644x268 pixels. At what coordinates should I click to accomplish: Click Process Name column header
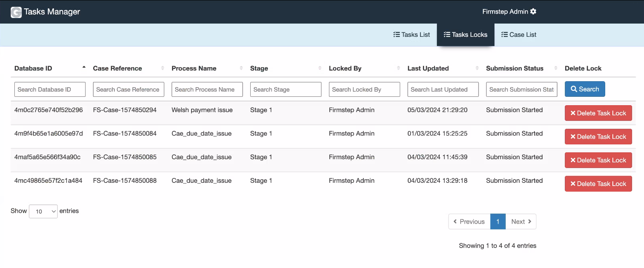[194, 68]
